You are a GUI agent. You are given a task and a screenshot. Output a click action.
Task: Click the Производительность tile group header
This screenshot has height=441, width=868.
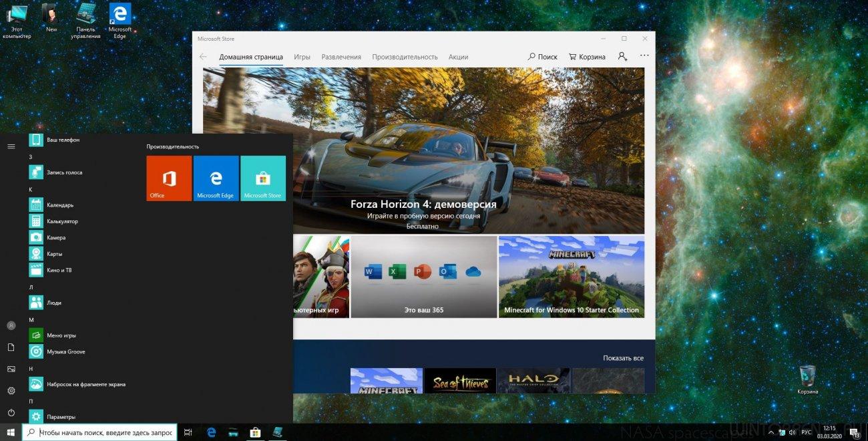tap(173, 146)
